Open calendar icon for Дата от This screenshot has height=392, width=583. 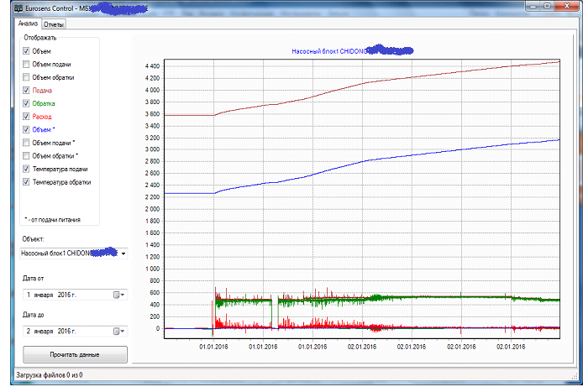[x=118, y=295]
